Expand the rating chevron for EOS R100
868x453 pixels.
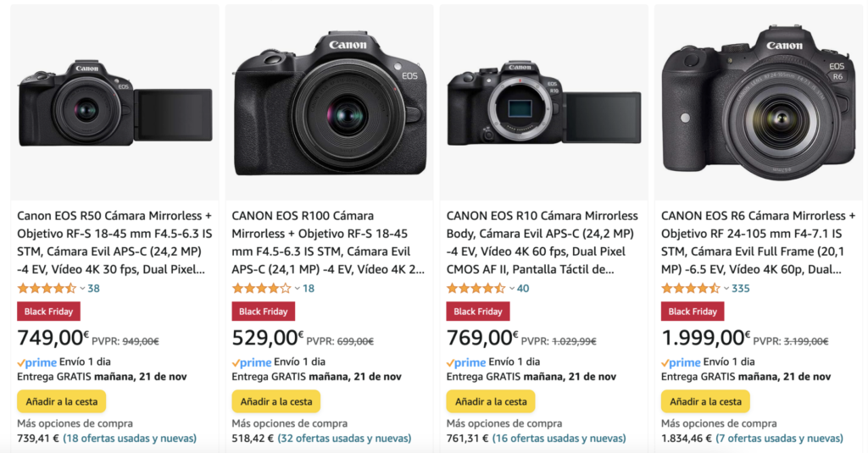click(297, 289)
